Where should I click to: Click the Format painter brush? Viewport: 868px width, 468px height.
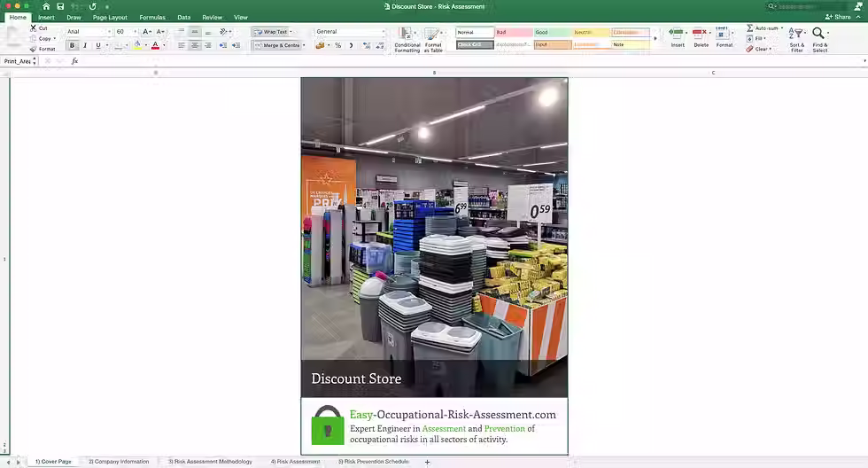point(34,49)
